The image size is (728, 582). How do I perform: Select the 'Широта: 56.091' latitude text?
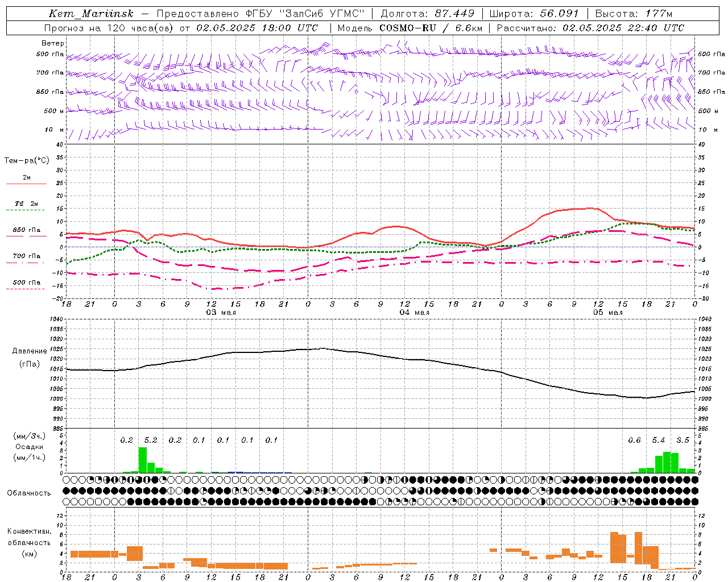(x=534, y=14)
